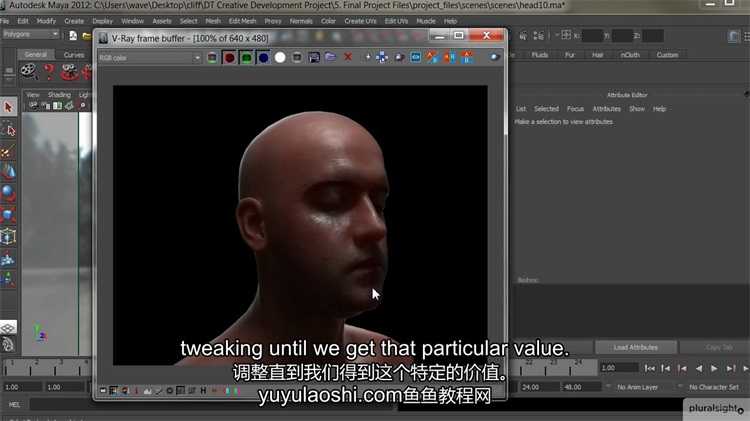
Task: Activate the Scale tool cube icon
Action: pyautogui.click(x=8, y=215)
